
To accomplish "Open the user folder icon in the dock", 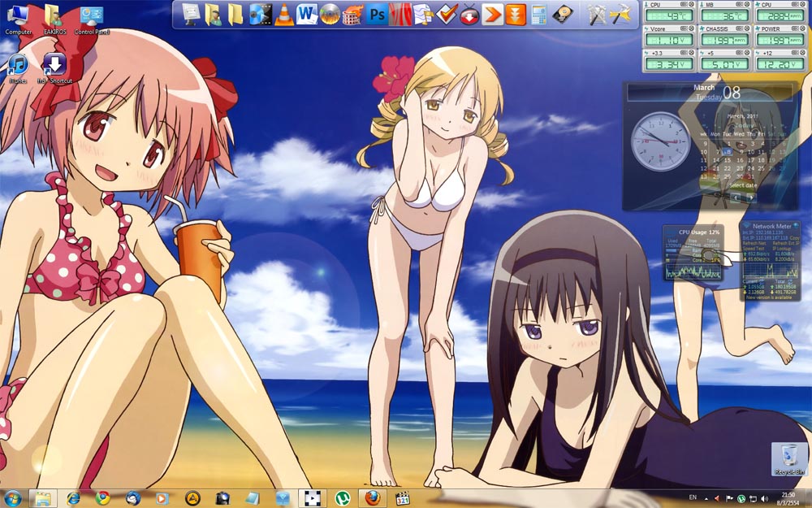I will pyautogui.click(x=213, y=15).
